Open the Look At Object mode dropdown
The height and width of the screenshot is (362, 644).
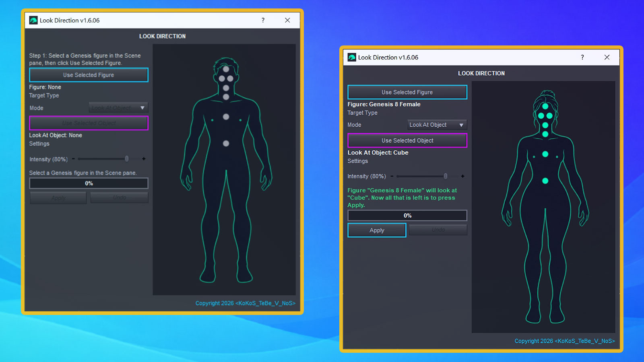click(x=437, y=125)
